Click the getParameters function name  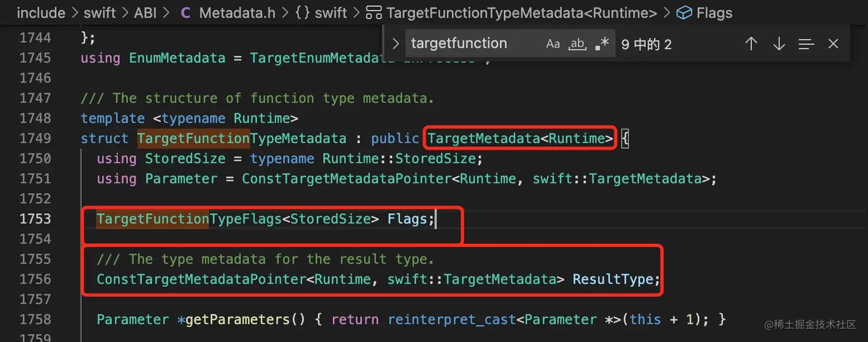tap(238, 319)
